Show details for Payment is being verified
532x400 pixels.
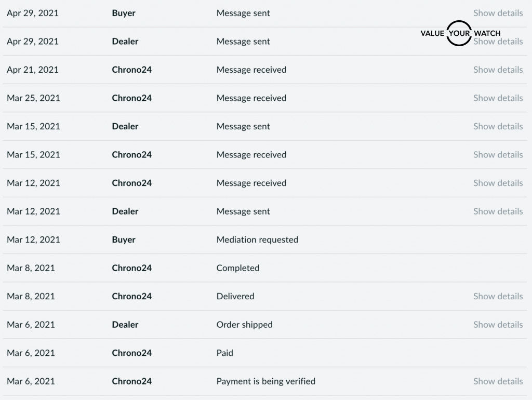pos(498,381)
